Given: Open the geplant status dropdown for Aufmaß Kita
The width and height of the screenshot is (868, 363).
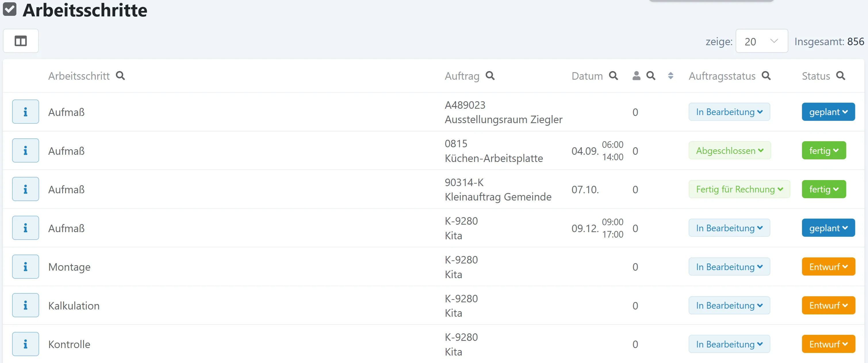Looking at the screenshot, I should pos(828,228).
